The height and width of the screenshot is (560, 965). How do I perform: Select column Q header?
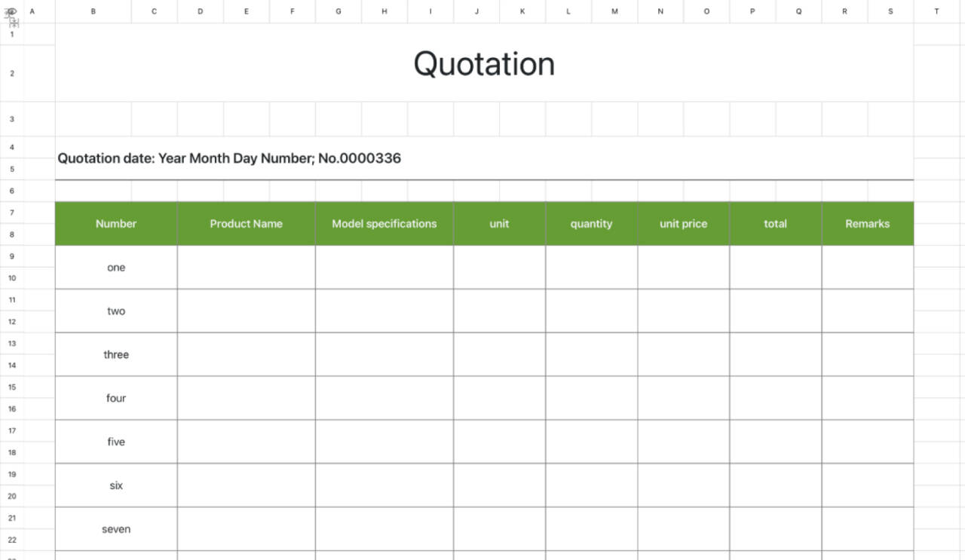click(798, 11)
